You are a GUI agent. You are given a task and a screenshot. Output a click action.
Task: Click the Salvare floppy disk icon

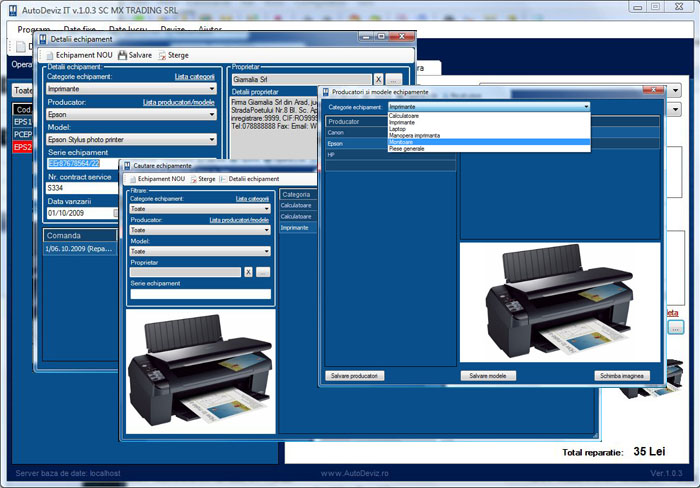click(x=122, y=55)
